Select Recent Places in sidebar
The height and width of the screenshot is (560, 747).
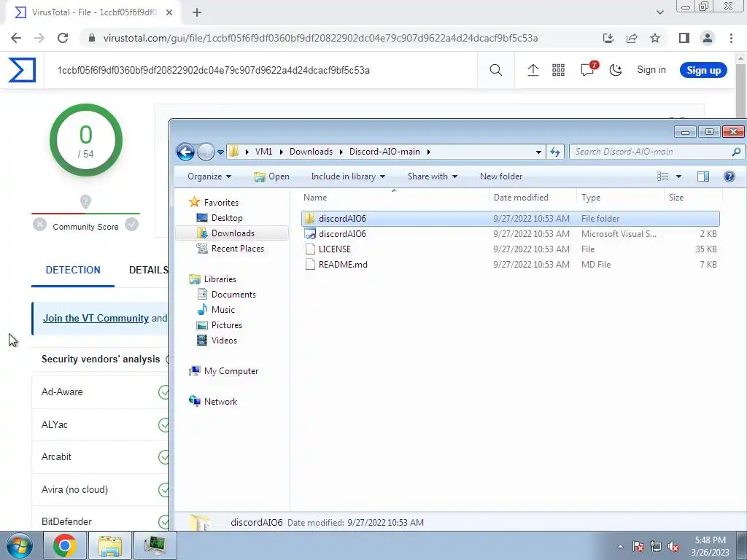point(237,248)
